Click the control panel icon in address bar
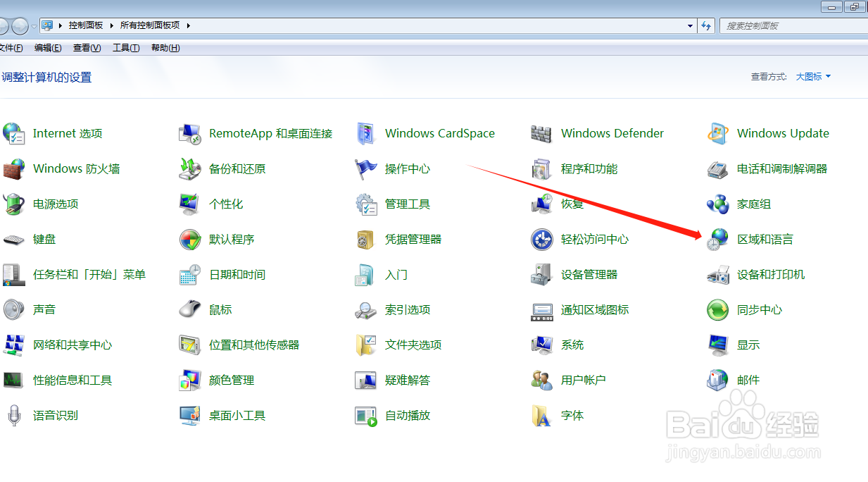 [x=47, y=25]
